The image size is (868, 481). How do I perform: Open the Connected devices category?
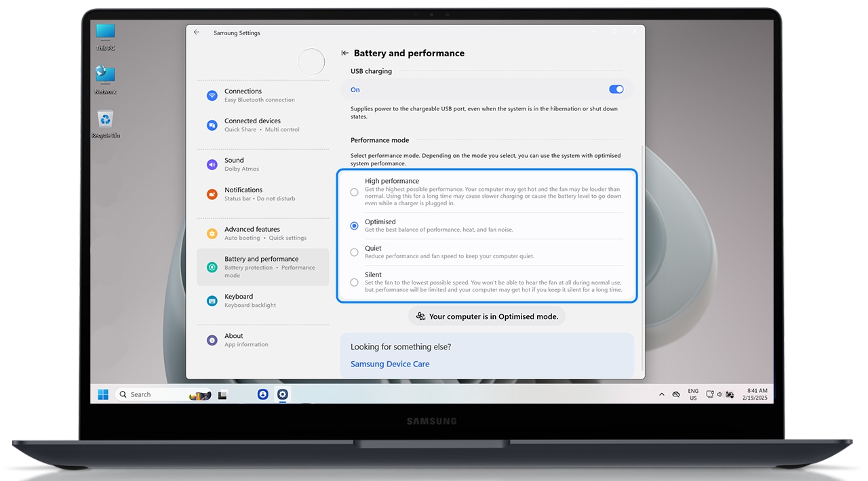[x=263, y=125]
